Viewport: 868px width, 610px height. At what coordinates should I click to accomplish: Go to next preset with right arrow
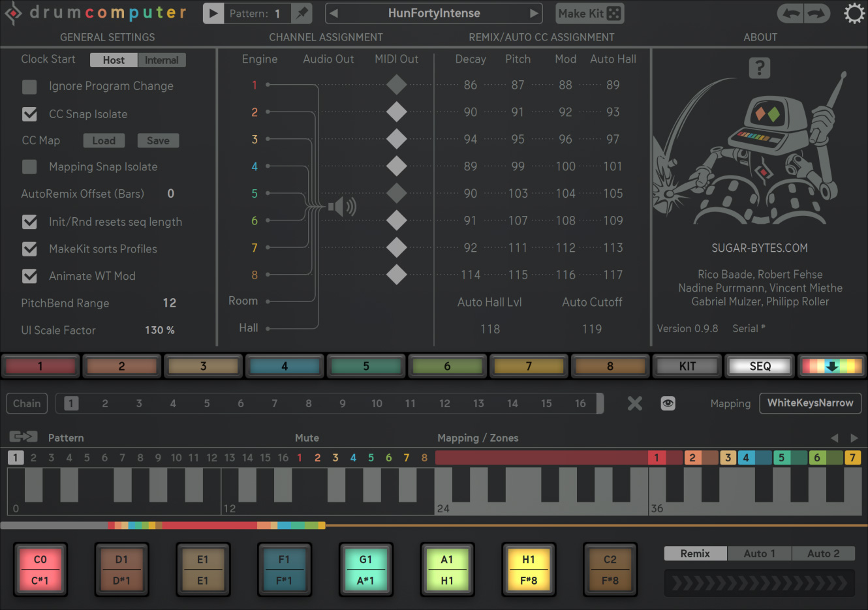[534, 13]
